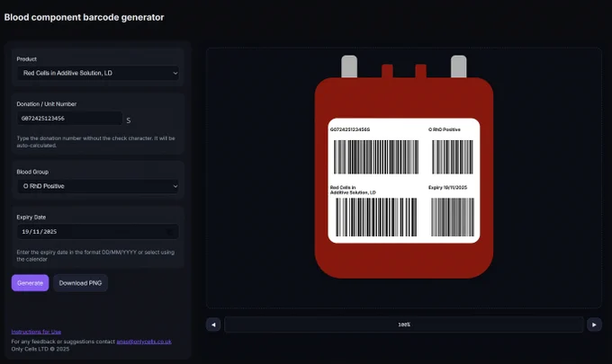
Task: Click the 'Expiry Date' field label
Action: 31,218
